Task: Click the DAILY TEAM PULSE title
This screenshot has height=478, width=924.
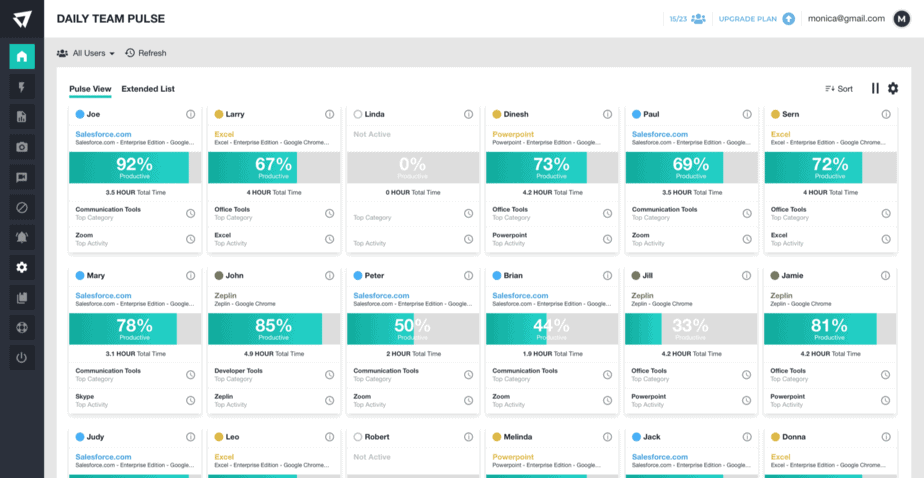Action: click(111, 19)
